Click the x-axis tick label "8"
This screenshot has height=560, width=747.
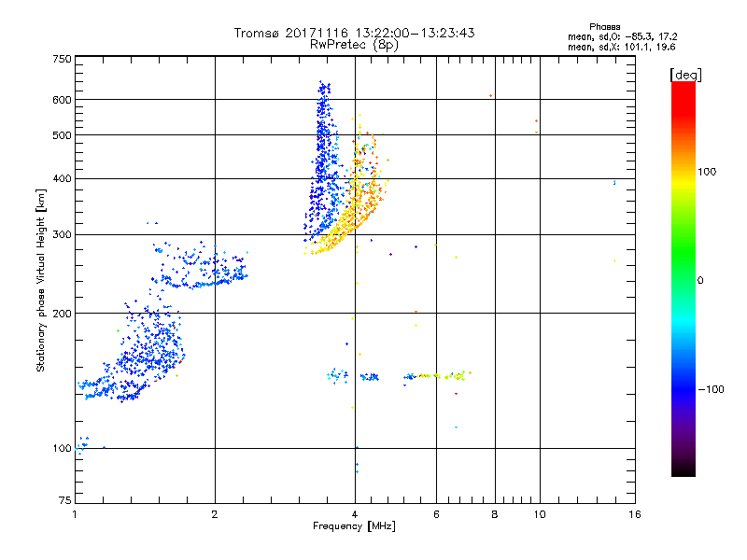(x=495, y=514)
